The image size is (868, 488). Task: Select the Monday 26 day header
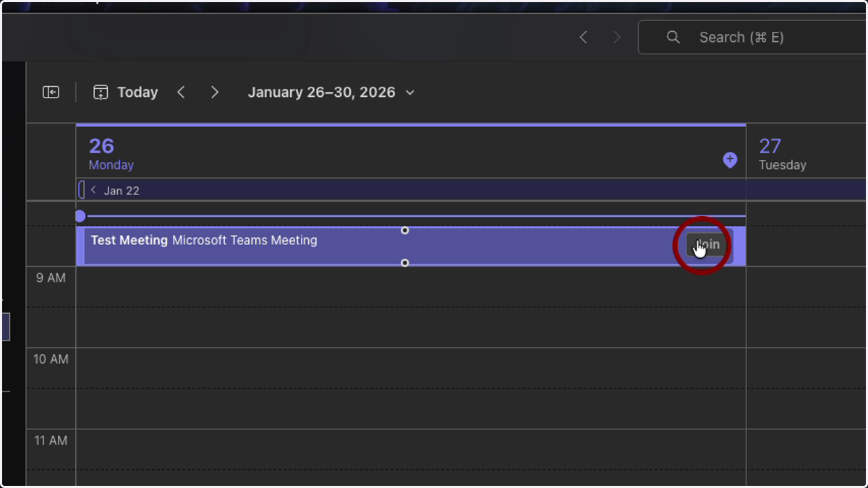[x=411, y=153]
